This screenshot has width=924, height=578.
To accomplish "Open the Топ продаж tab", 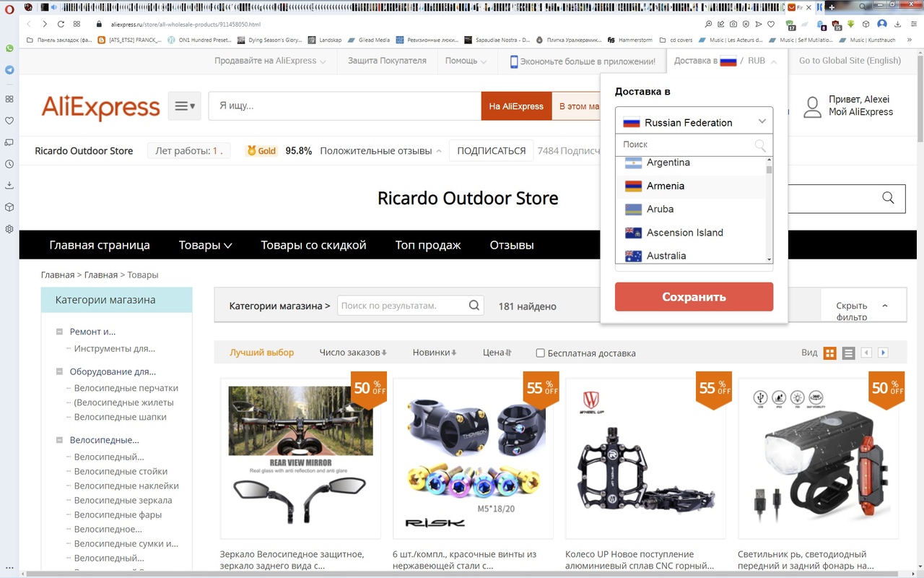I will pyautogui.click(x=428, y=245).
